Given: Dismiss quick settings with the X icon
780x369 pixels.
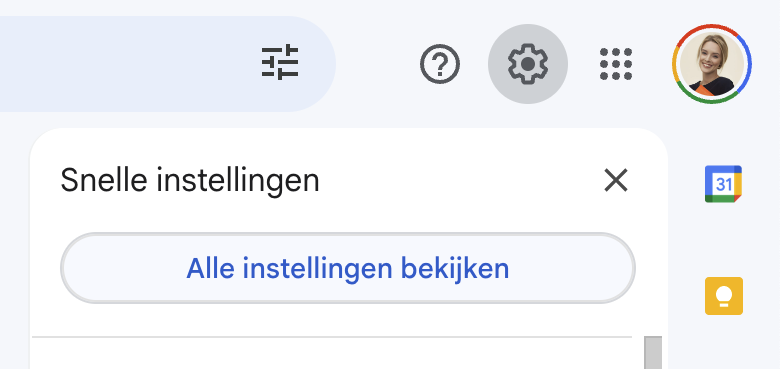Looking at the screenshot, I should click(x=616, y=180).
